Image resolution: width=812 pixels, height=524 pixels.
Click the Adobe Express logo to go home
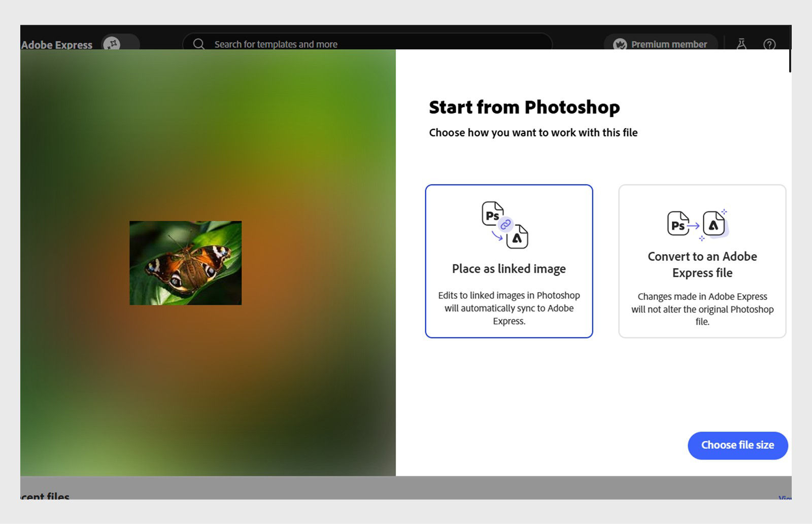click(56, 45)
